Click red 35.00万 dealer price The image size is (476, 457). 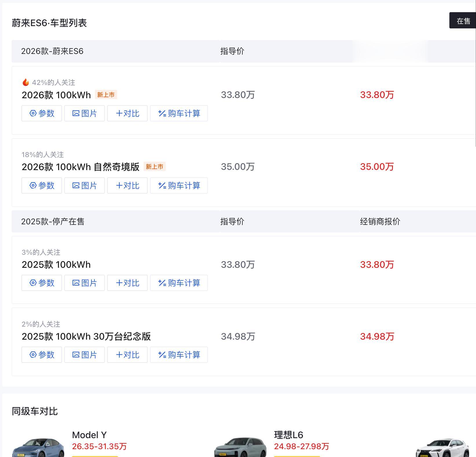[377, 167]
